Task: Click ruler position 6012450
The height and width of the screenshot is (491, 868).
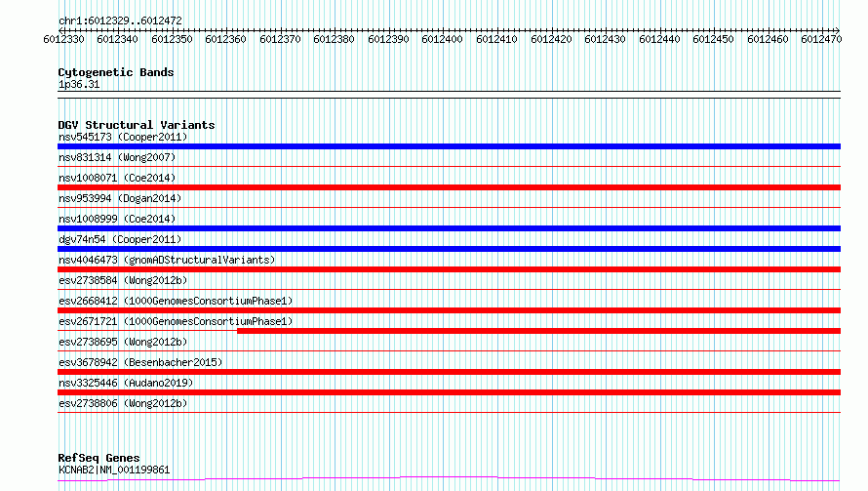Action: click(713, 39)
